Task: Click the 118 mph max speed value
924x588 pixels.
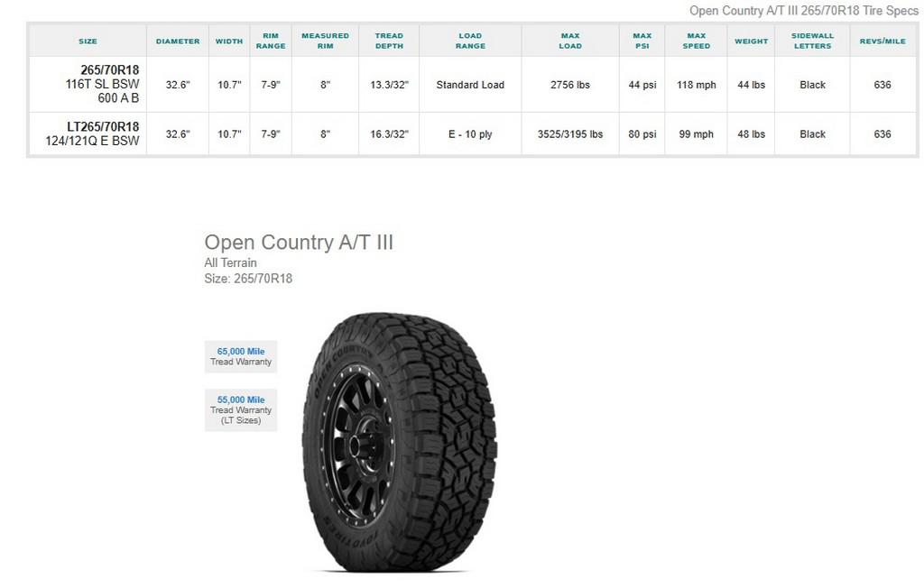Action: coord(696,85)
